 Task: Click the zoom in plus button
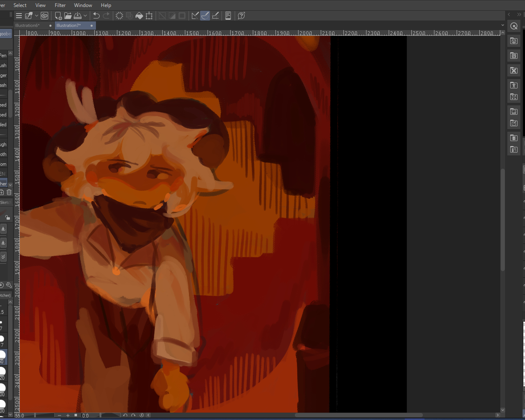click(x=68, y=415)
